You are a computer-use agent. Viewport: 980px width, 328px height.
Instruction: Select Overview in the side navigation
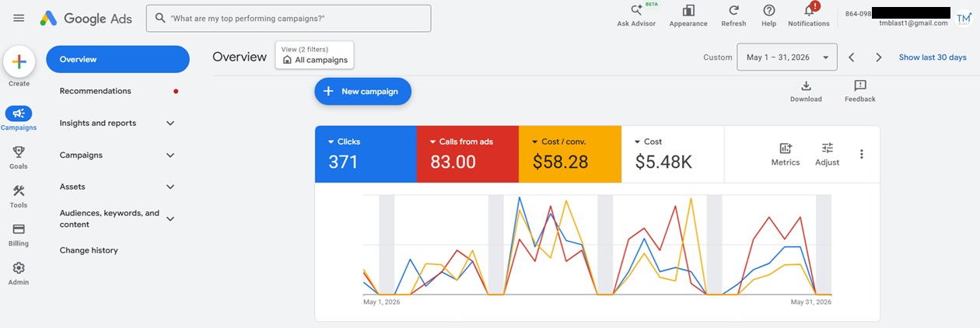[x=117, y=59]
